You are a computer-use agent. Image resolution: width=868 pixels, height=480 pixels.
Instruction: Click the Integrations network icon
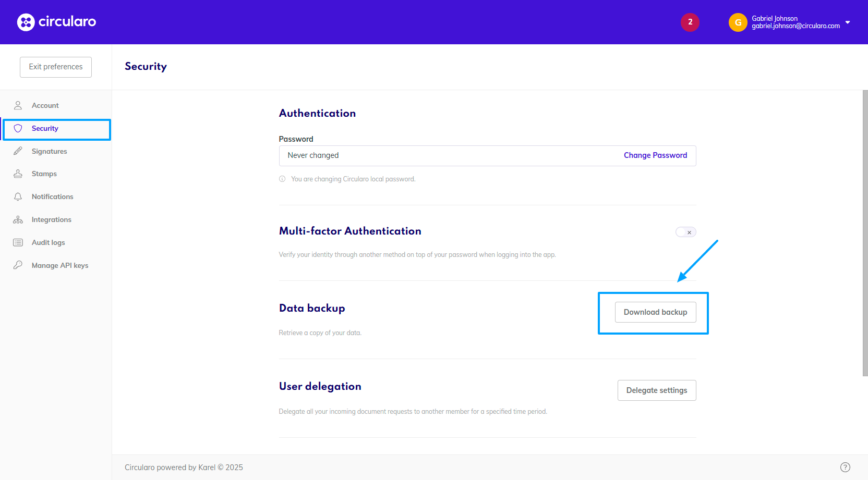[18, 219]
